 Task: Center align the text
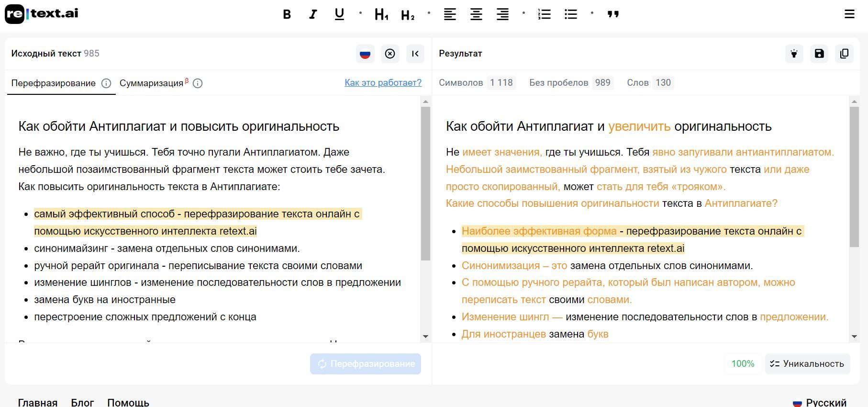[476, 14]
